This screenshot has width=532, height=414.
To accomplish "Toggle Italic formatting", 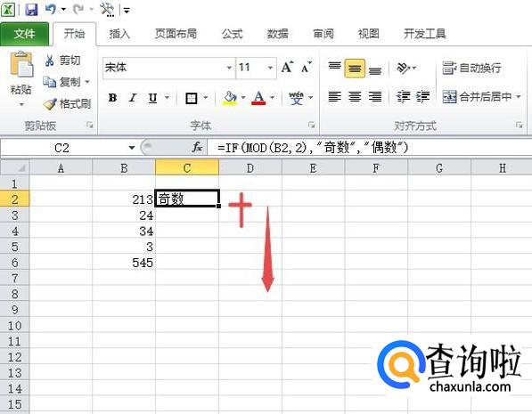I will coord(133,98).
